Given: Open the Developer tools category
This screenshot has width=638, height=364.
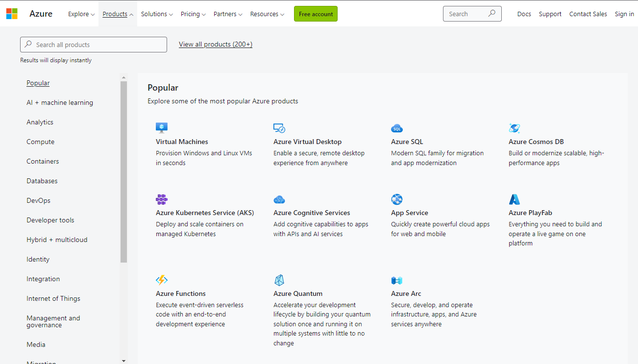Looking at the screenshot, I should coord(50,220).
